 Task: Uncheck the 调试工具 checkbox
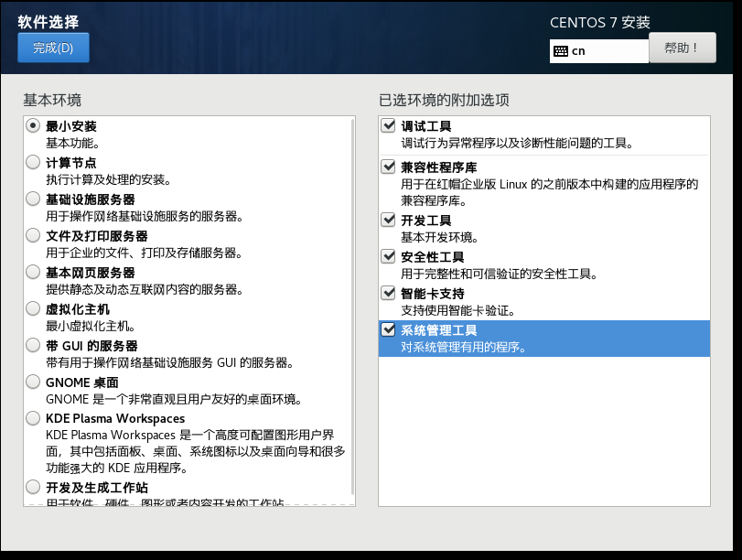[x=388, y=125]
